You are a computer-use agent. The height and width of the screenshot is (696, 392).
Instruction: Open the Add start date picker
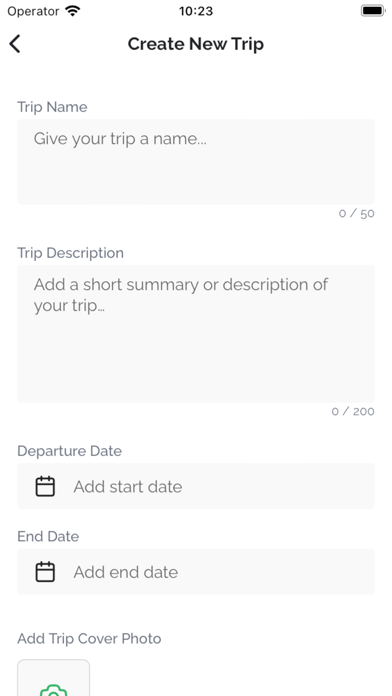(x=196, y=486)
